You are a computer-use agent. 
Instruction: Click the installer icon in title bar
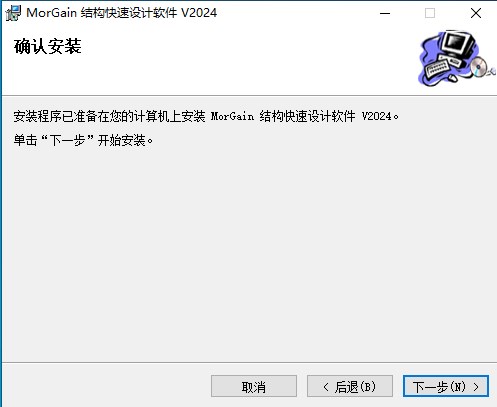(x=13, y=13)
